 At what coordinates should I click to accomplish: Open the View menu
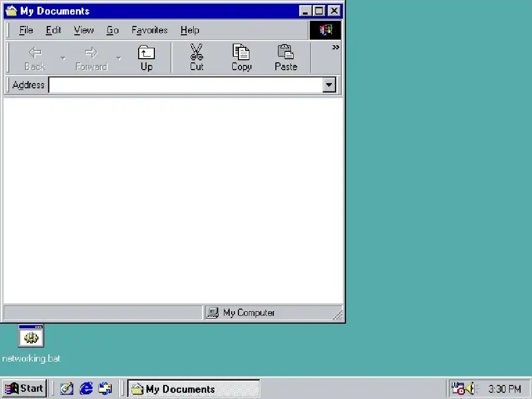point(84,30)
